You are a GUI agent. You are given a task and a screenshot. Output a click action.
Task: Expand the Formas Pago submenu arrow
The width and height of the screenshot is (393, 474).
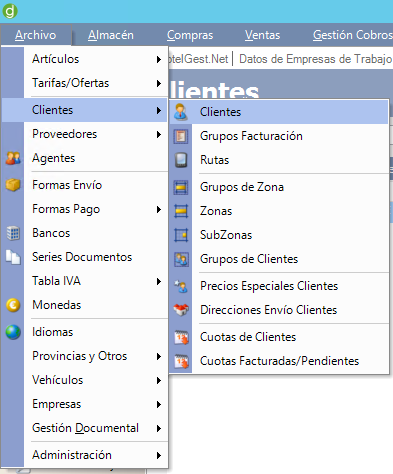(x=159, y=209)
